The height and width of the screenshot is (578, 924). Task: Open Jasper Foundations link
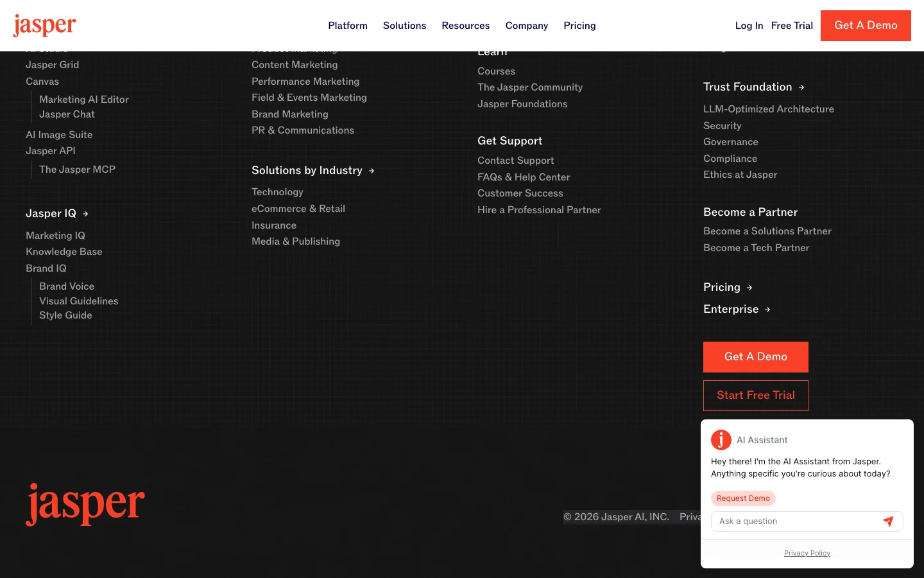522,104
